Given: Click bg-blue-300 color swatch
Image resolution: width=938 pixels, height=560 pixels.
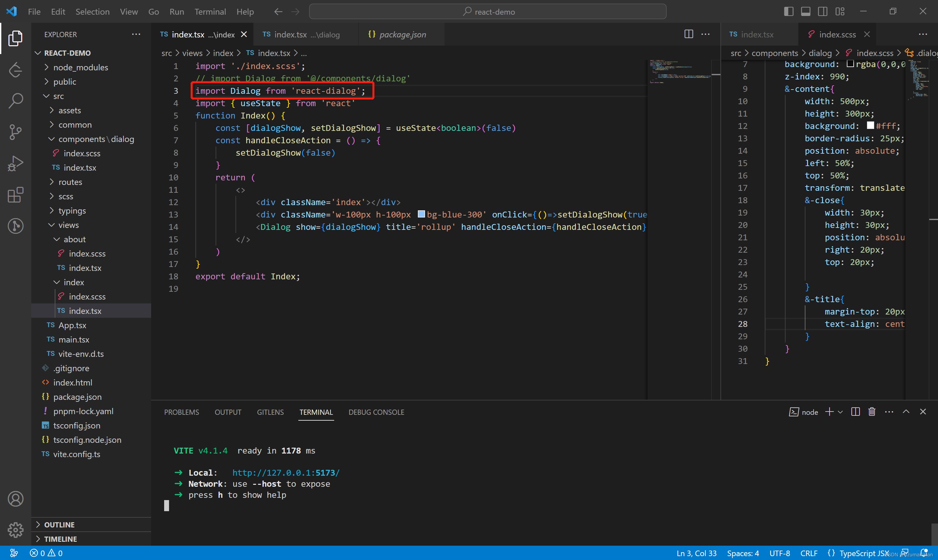Looking at the screenshot, I should click(x=421, y=214).
